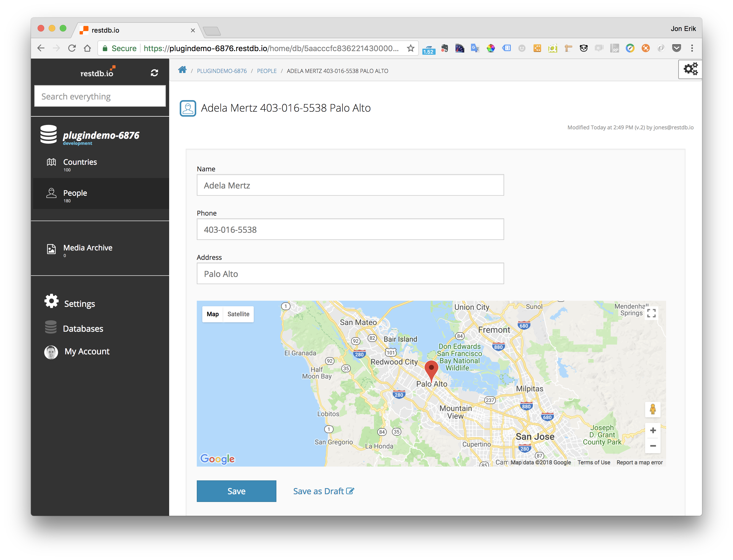Select the Name input field
Viewport: 733px width, 560px height.
[350, 185]
